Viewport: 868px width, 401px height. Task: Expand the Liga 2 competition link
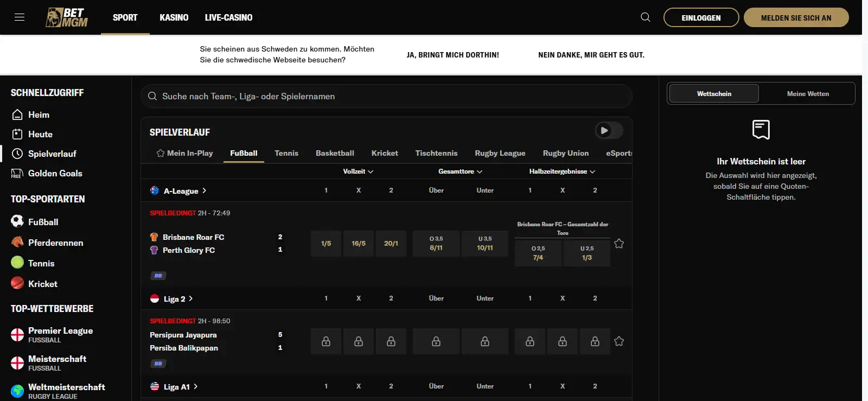click(x=178, y=298)
